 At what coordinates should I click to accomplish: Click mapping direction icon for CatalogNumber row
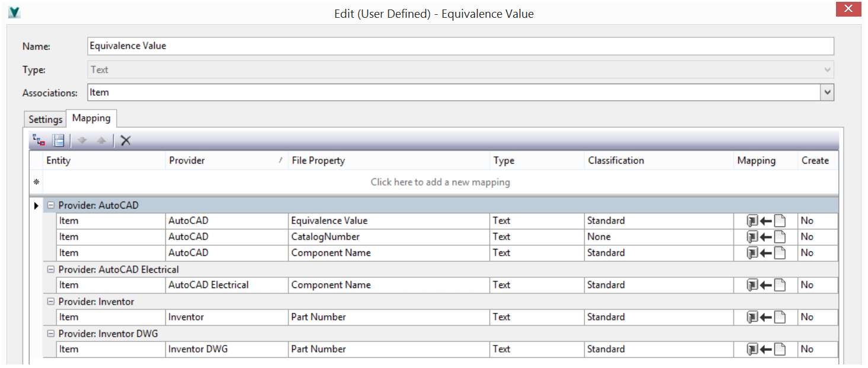(766, 237)
